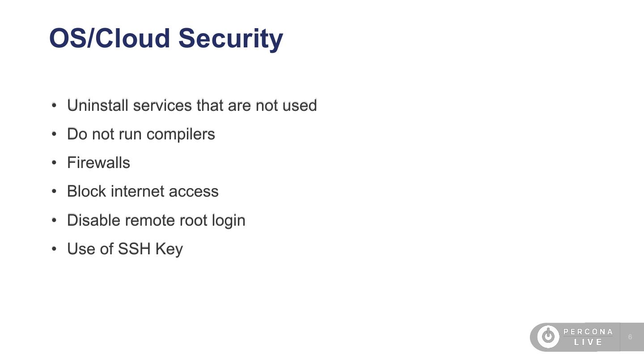This screenshot has height=362, width=644.
Task: Click the bullet dot before Do not run compilers
Action: pos(54,134)
